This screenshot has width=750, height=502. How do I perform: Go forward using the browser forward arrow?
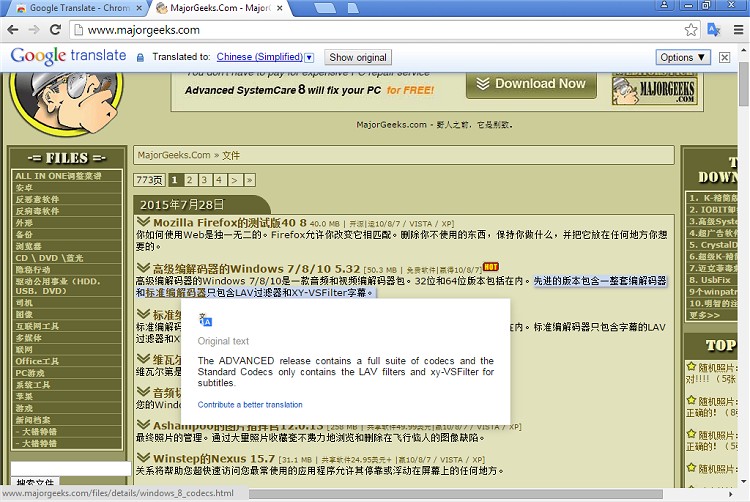(x=34, y=30)
